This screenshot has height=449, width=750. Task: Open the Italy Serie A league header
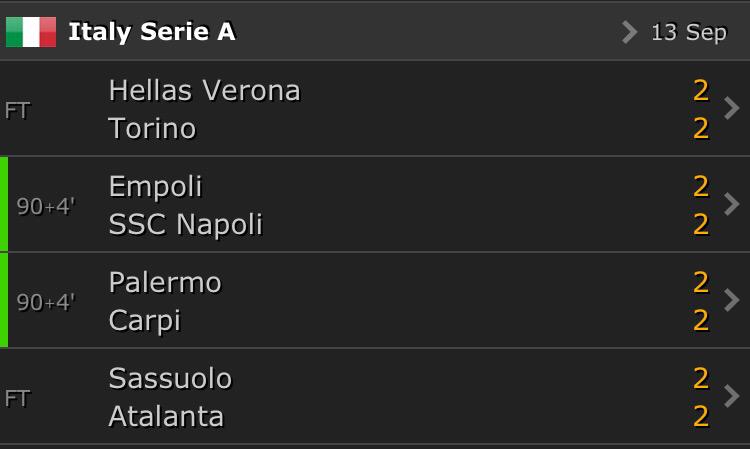click(152, 32)
